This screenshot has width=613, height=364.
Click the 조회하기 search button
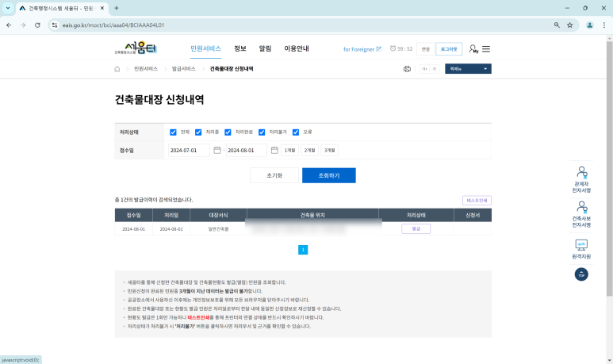click(329, 175)
